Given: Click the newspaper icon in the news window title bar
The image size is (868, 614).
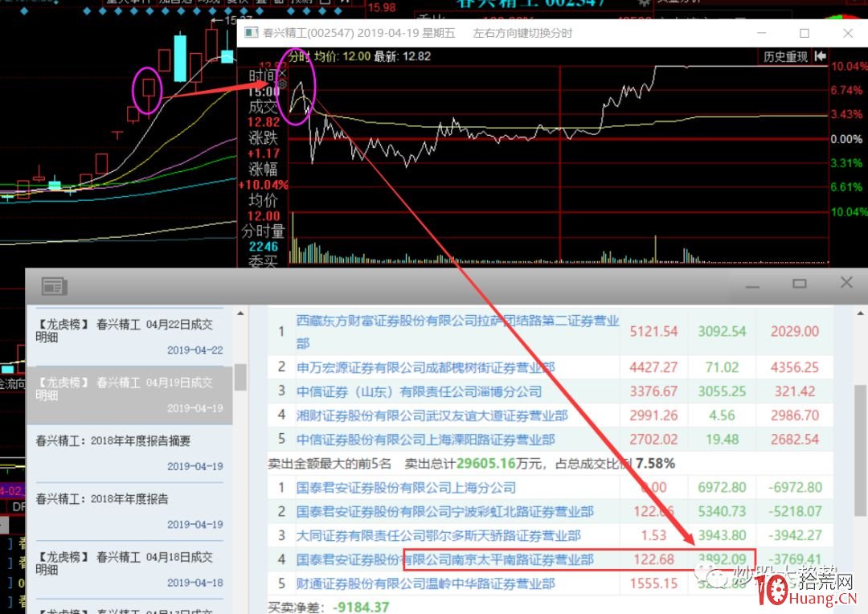Looking at the screenshot, I should click(55, 285).
